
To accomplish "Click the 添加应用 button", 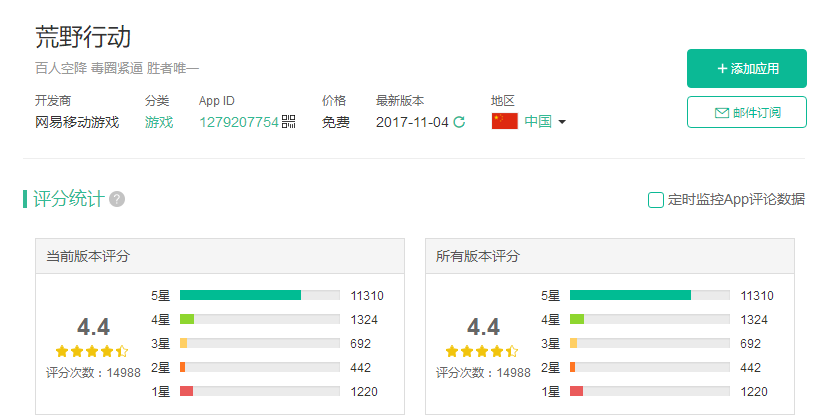I will point(747,68).
